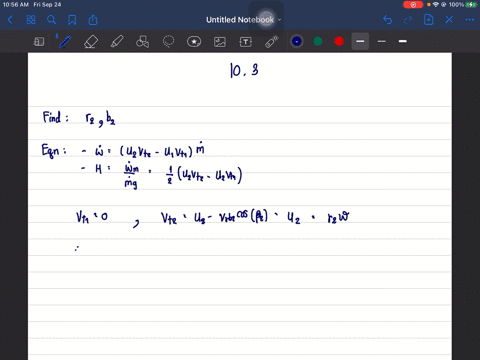Image resolution: width=480 pixels, height=360 pixels.
Task: Undo the last stroke
Action: 387,20
